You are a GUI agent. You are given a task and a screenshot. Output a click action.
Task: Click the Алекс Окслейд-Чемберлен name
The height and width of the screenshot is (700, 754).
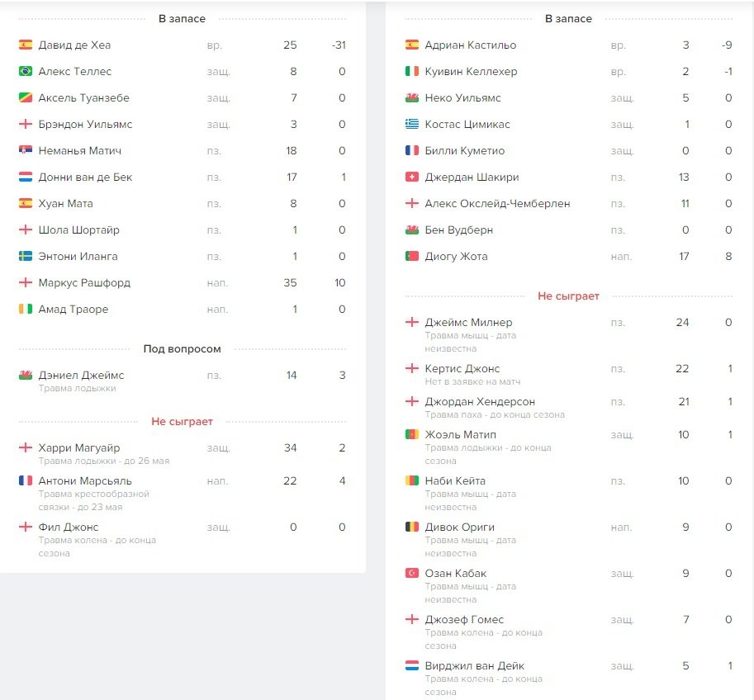click(x=497, y=204)
